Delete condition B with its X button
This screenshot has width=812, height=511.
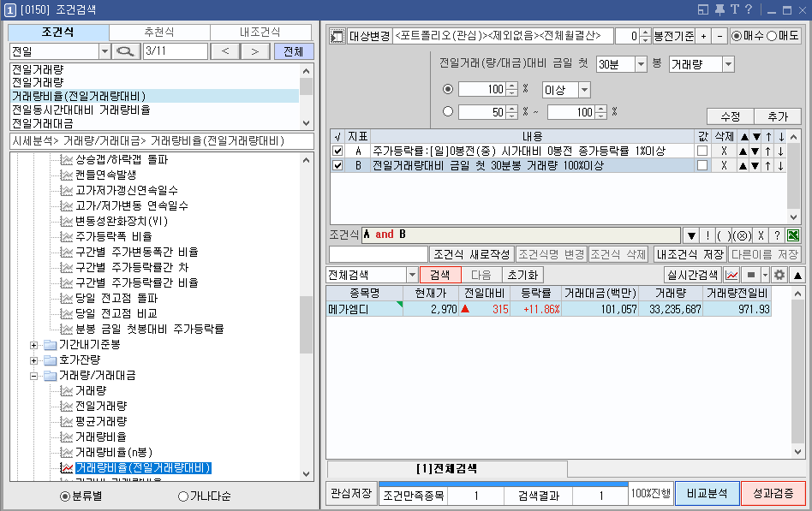pos(724,166)
